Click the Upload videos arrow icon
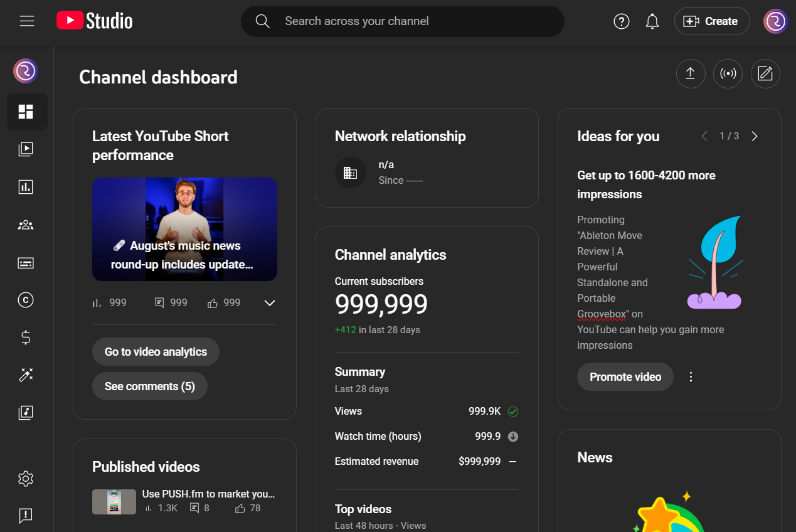 [691, 74]
